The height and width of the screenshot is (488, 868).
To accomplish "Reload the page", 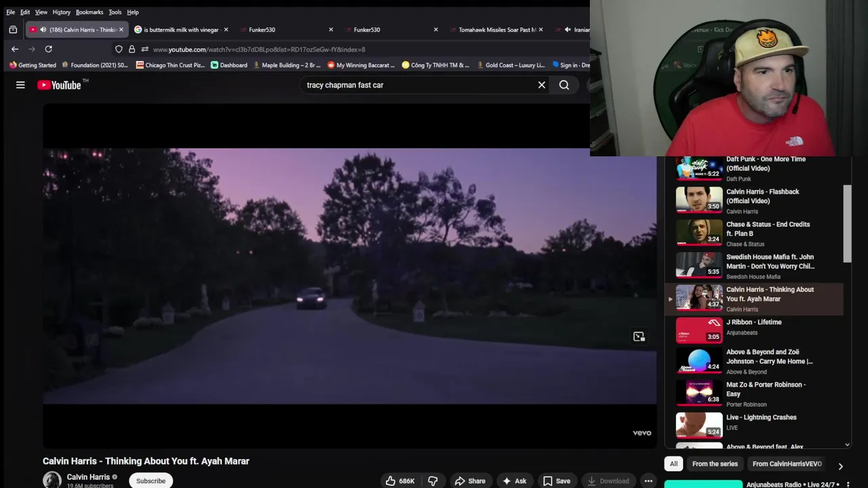I will 48,49.
